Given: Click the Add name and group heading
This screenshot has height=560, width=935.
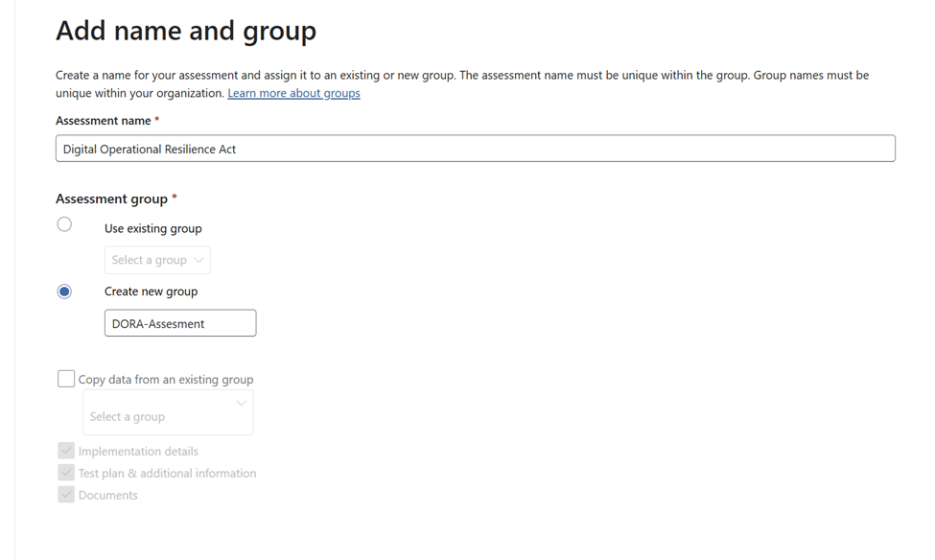Looking at the screenshot, I should tap(186, 31).
